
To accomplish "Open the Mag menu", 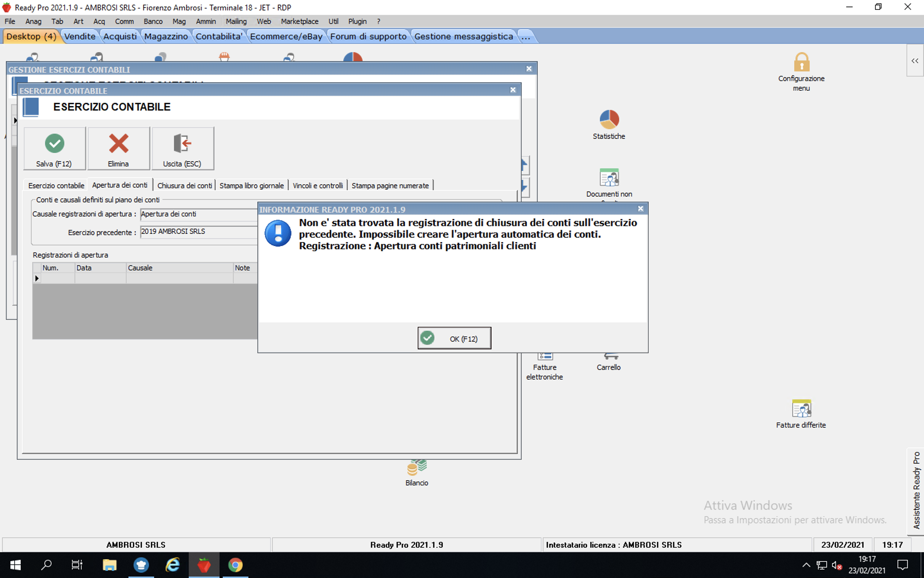I will click(x=179, y=22).
